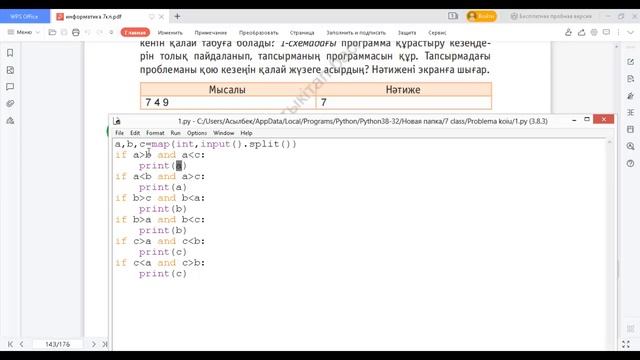Open Window menu in IDLE editor
The image size is (640, 360).
224,133
